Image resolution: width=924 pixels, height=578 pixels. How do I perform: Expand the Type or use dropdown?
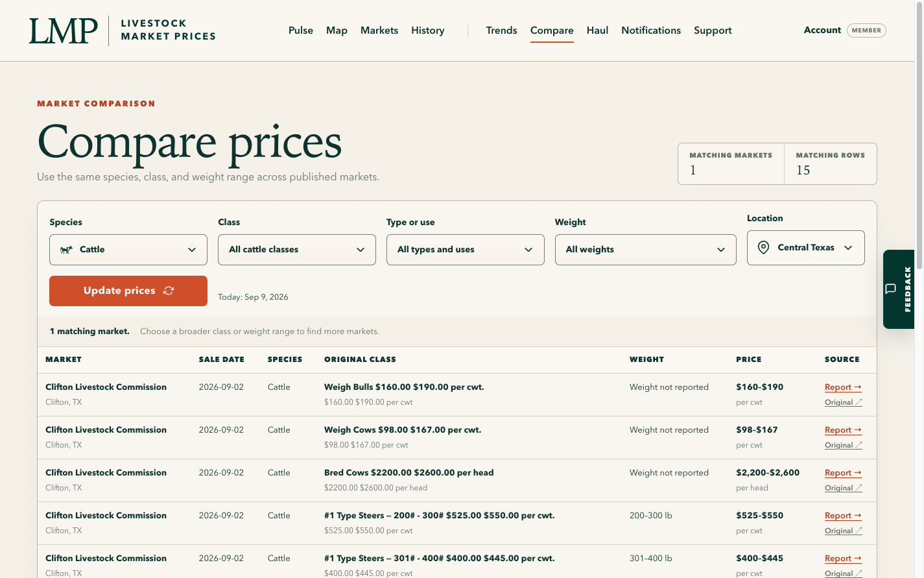(x=466, y=250)
